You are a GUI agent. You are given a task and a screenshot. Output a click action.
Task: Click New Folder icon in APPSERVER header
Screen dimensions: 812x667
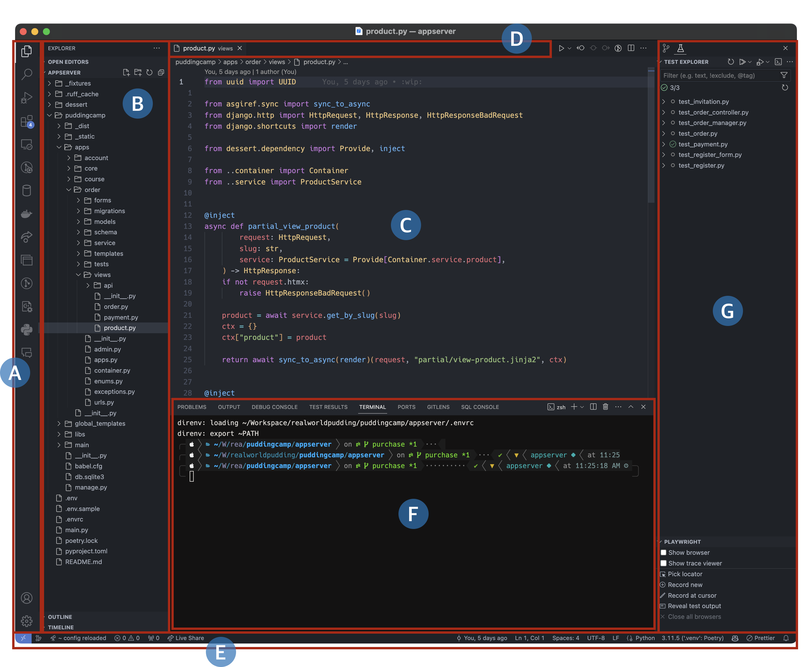point(138,72)
